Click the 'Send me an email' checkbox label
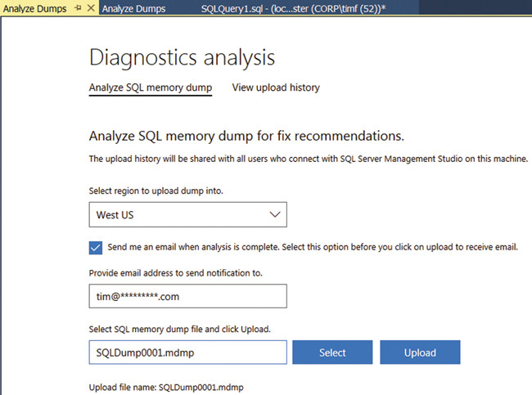This screenshot has height=395, width=532. (x=313, y=247)
